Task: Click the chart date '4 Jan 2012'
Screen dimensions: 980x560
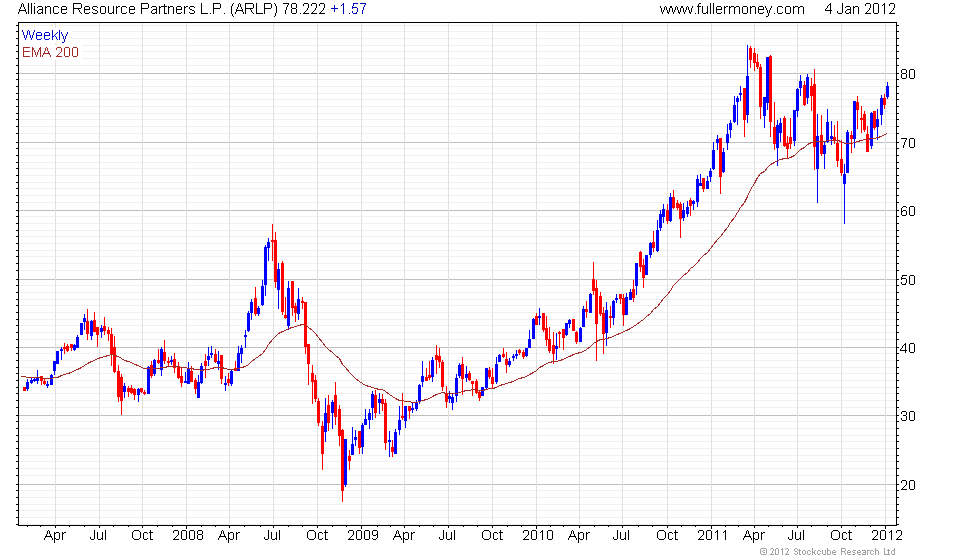Action: click(860, 9)
